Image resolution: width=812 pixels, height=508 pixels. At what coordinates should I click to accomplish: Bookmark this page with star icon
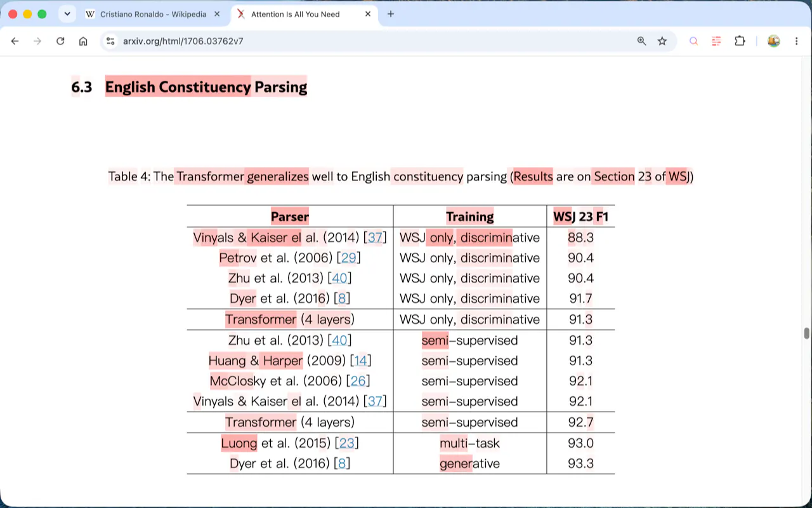click(662, 41)
